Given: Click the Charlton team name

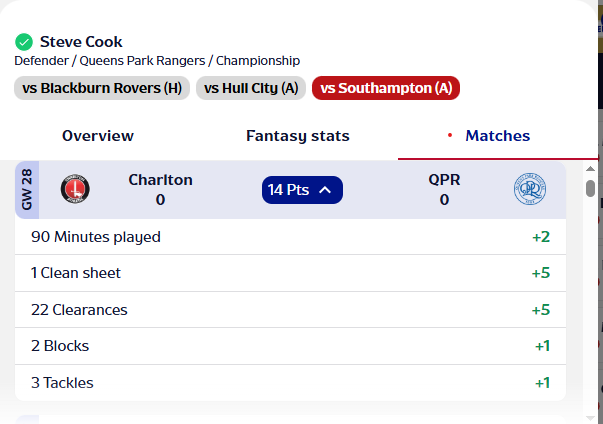Looking at the screenshot, I should [x=160, y=180].
